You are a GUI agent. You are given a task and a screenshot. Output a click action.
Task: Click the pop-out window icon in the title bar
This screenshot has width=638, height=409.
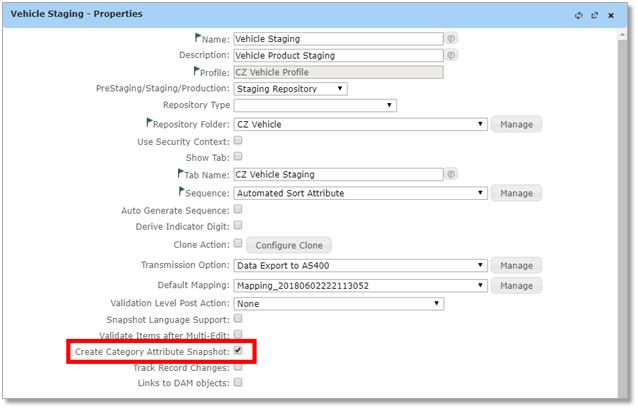coord(594,16)
